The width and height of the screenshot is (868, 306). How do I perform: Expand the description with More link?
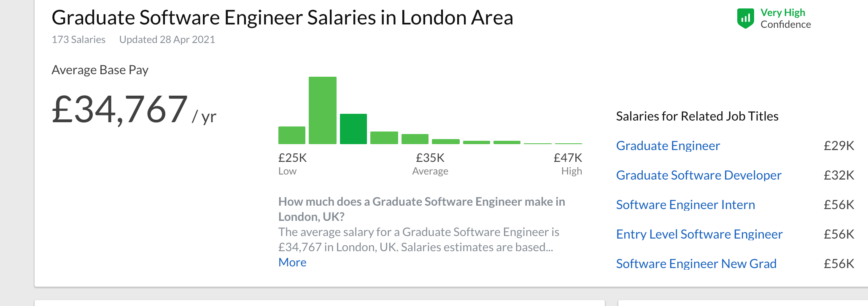292,262
